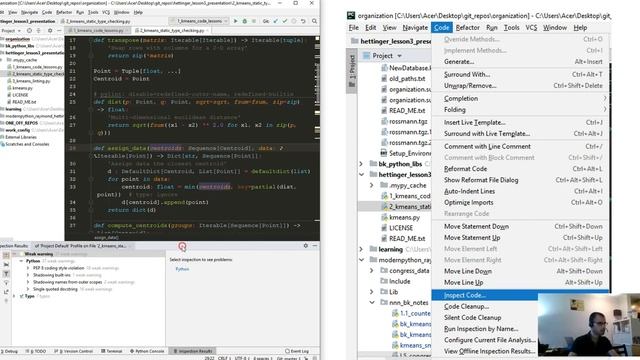Open the Refactor menu in zoomed menu bar
This screenshot has width=640, height=360.
(x=468, y=28)
